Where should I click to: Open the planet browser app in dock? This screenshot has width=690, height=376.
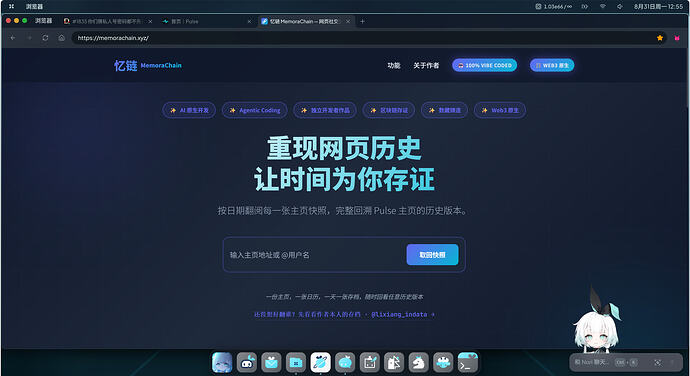click(x=320, y=363)
